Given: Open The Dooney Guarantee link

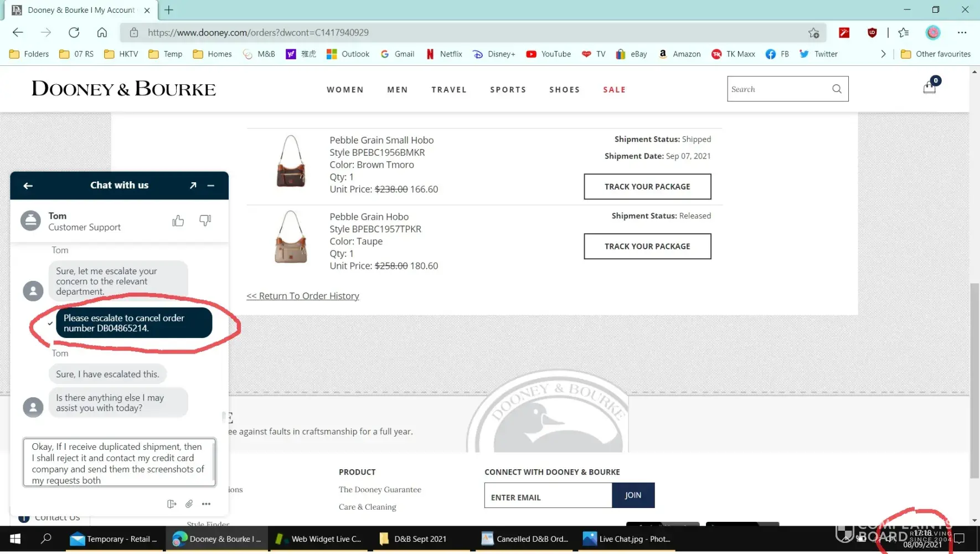Looking at the screenshot, I should (380, 490).
